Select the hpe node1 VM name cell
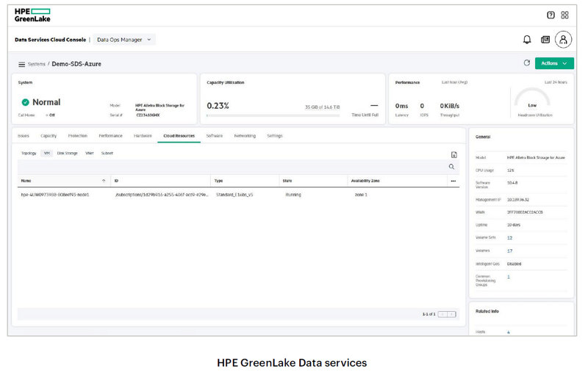Viewport: 588px width, 372px height. 55,195
